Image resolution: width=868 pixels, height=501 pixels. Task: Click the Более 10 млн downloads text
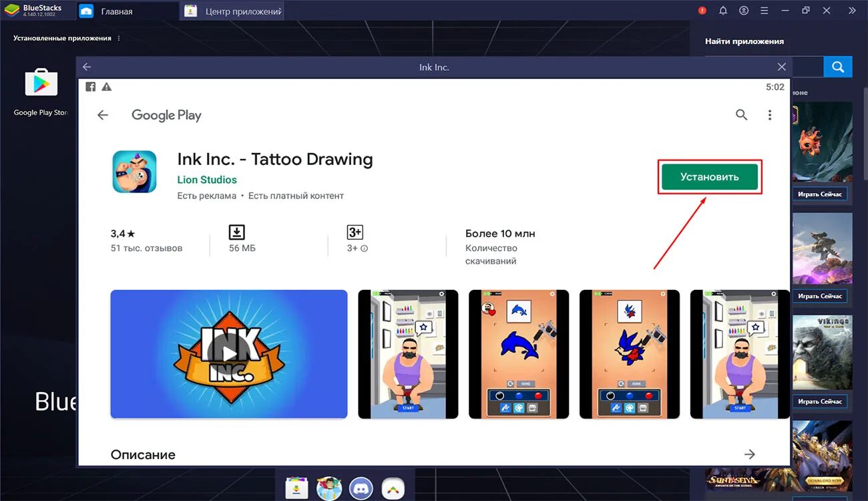(500, 234)
